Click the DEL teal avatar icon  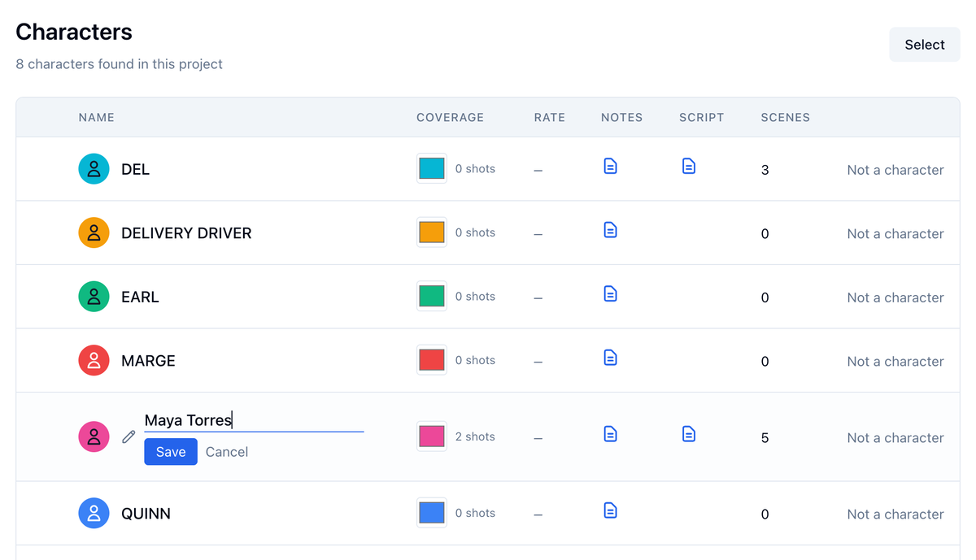pos(94,169)
